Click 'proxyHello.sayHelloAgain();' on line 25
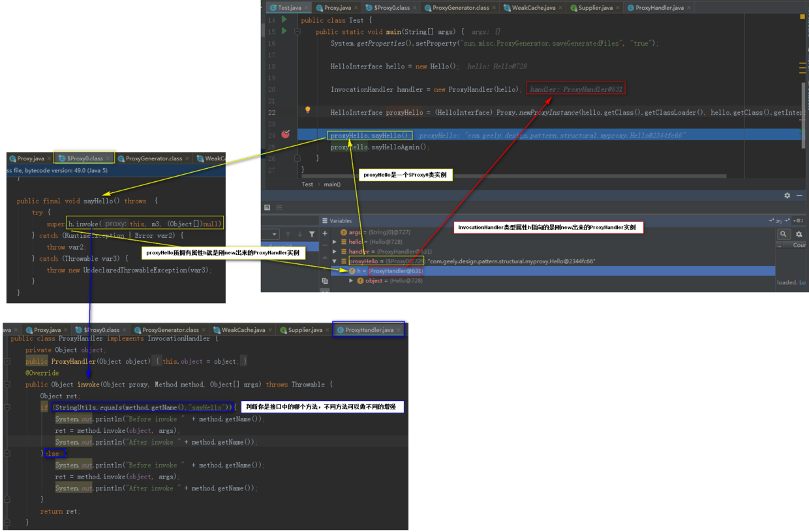 click(380, 147)
